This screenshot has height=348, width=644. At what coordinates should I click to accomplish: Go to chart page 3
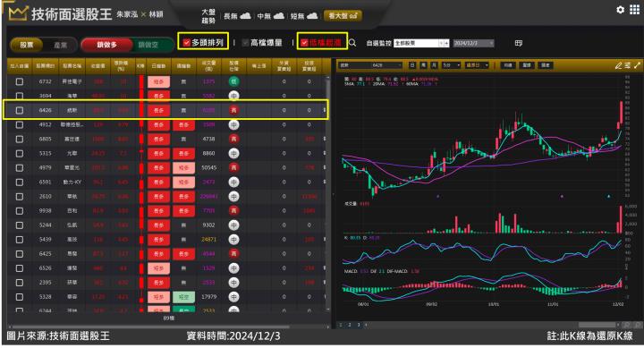(359, 325)
